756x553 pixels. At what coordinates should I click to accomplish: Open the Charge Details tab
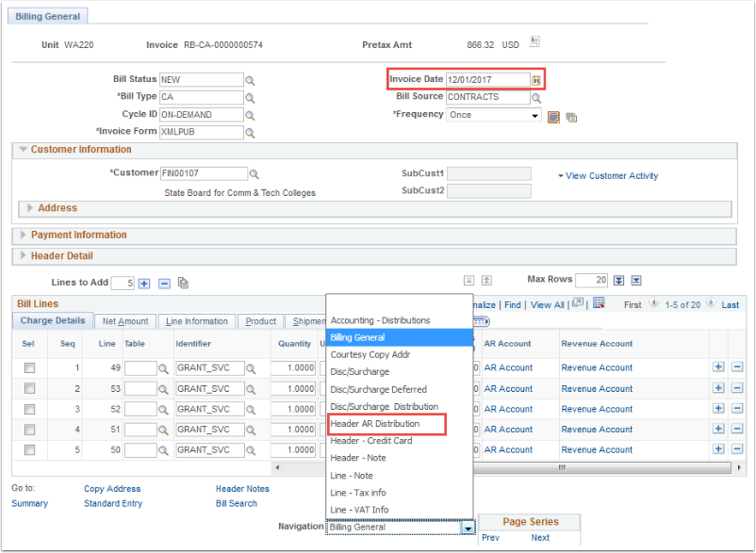point(53,321)
